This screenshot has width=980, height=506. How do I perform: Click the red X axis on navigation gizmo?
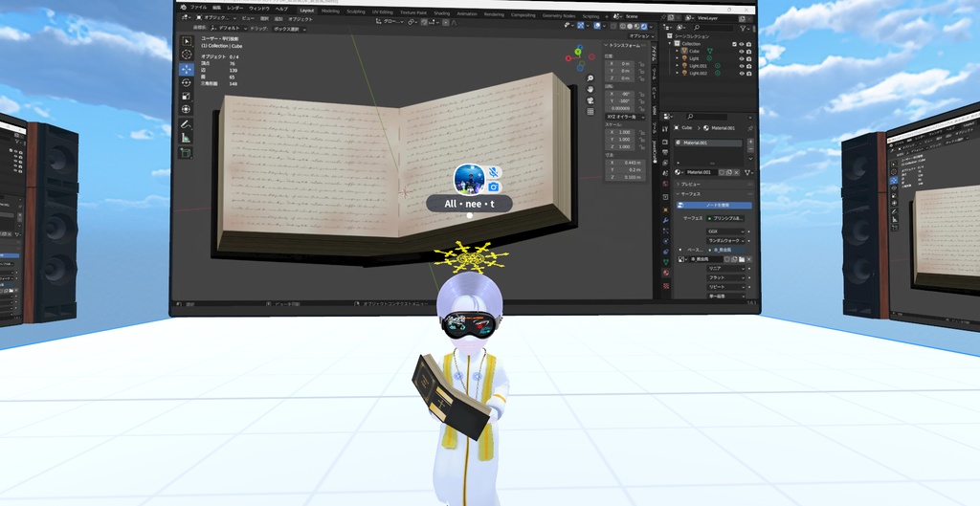[568, 58]
